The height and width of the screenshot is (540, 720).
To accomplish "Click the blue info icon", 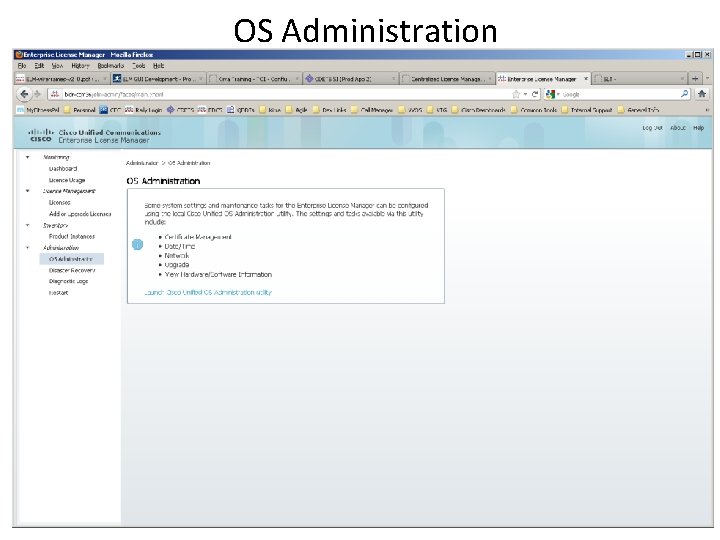I will [137, 245].
